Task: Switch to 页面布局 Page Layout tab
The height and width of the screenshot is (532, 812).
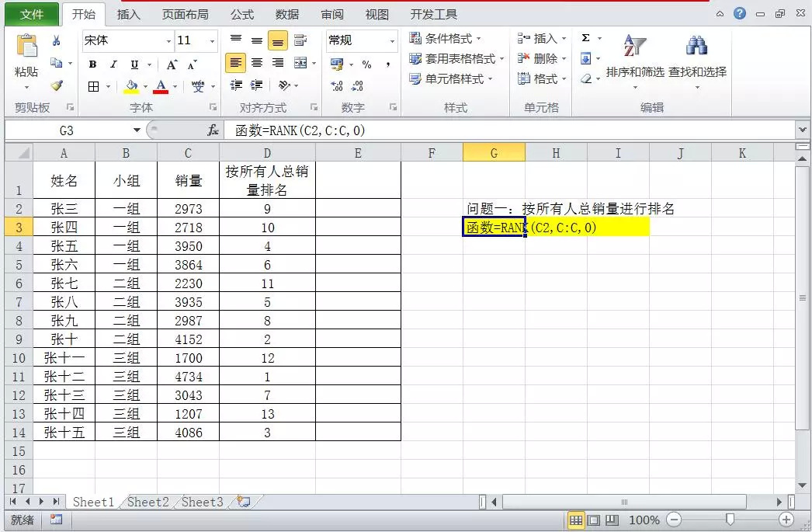Action: (x=186, y=15)
